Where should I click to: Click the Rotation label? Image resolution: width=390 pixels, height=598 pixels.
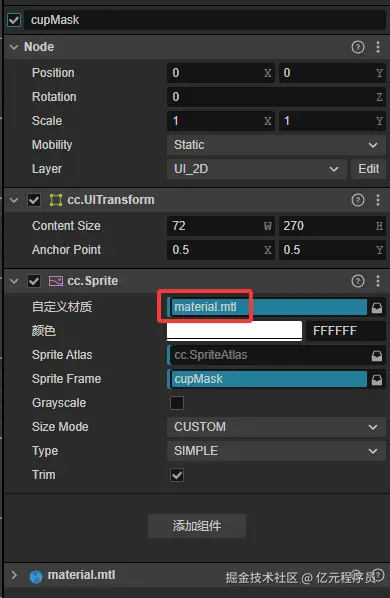[x=54, y=97]
